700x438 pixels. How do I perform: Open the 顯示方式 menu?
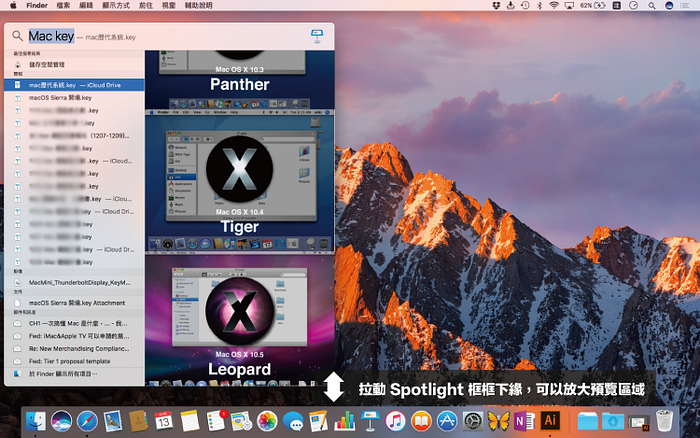coord(116,5)
